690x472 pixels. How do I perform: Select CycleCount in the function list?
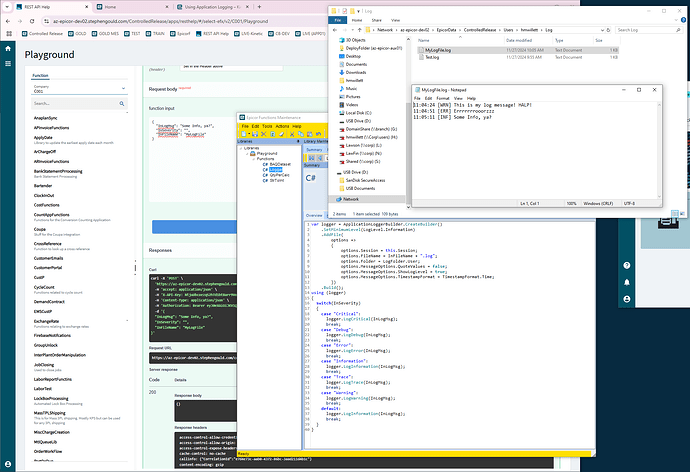pyautogui.click(x=44, y=287)
